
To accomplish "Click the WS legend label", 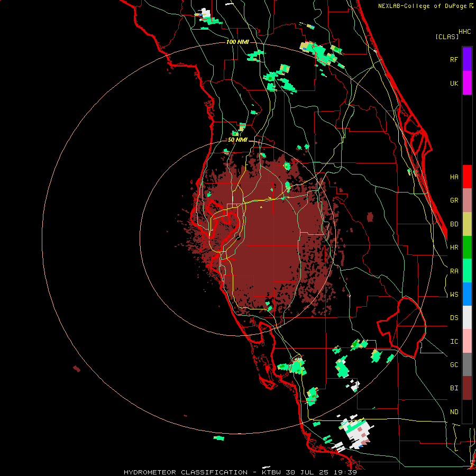I will 454,295.
